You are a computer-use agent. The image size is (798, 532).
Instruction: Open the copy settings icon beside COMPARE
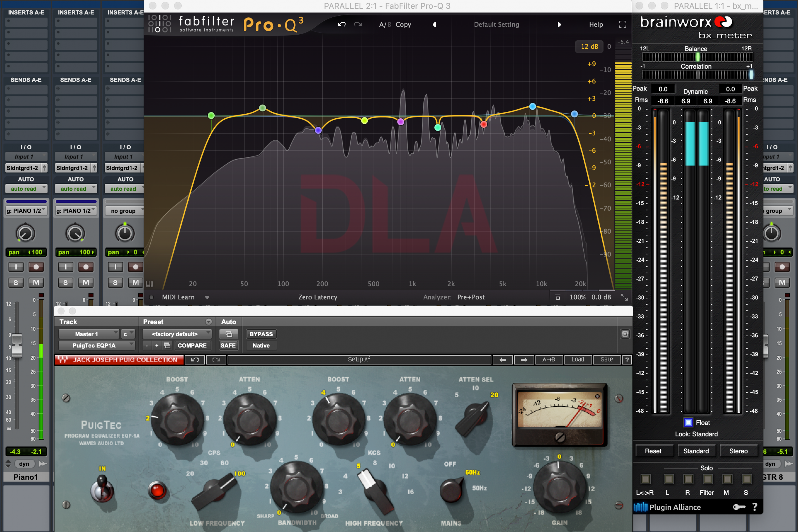[x=167, y=345]
